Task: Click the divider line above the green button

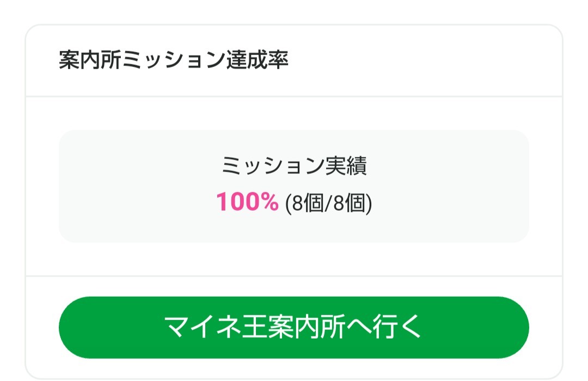Action: pyautogui.click(x=293, y=276)
